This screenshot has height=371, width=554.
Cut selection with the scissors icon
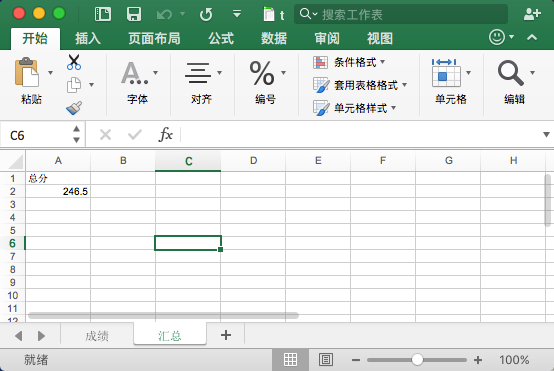pyautogui.click(x=74, y=62)
